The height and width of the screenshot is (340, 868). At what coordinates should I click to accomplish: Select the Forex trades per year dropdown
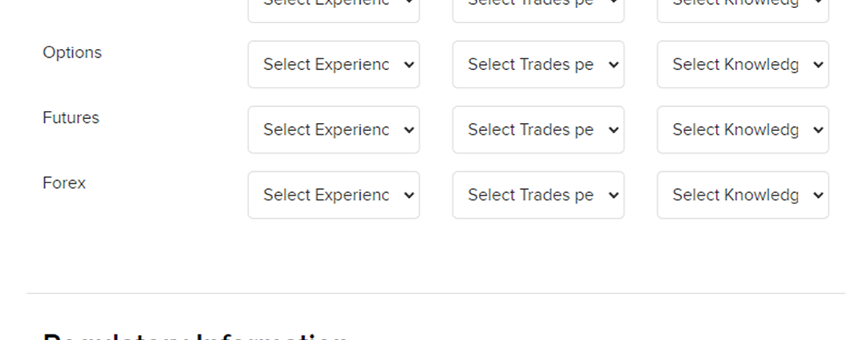pyautogui.click(x=538, y=195)
